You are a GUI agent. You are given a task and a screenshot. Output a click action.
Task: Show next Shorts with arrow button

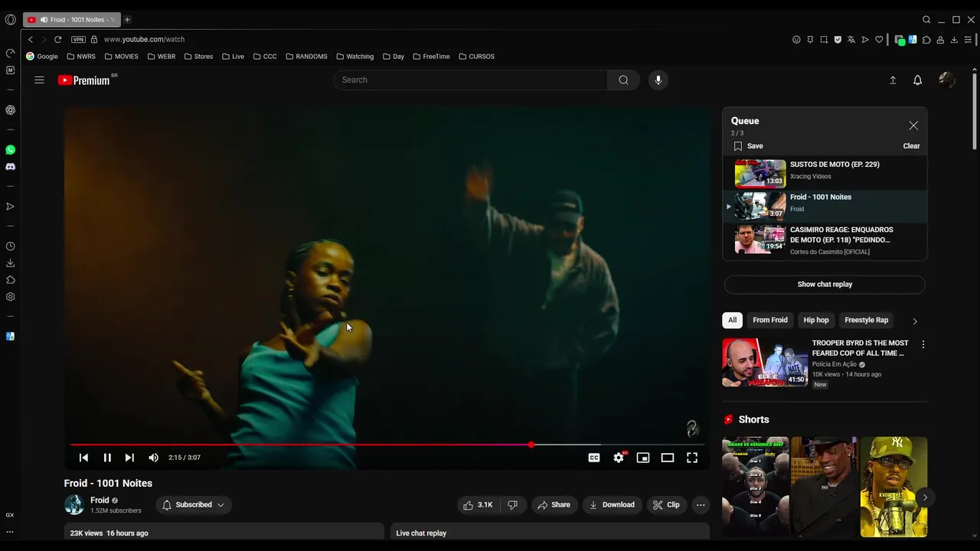pos(925,497)
